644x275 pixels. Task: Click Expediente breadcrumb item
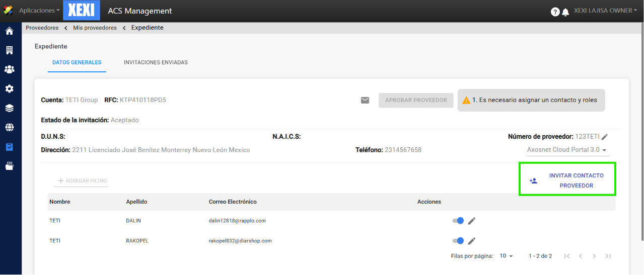point(148,28)
